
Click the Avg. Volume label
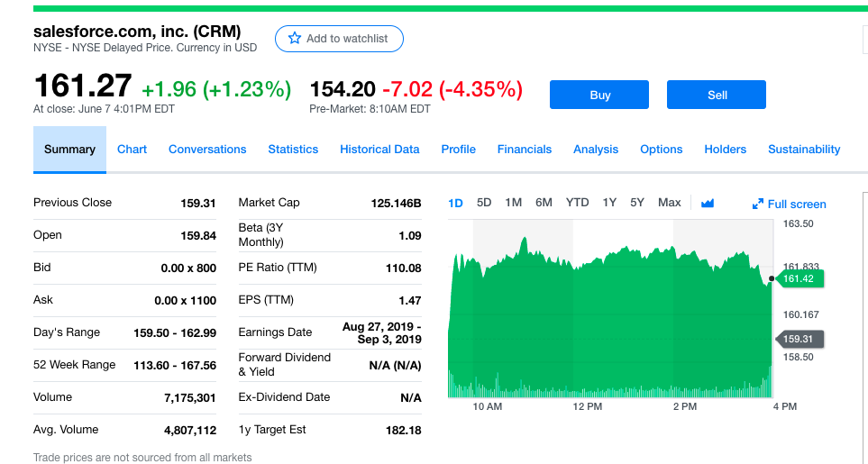[x=66, y=430]
